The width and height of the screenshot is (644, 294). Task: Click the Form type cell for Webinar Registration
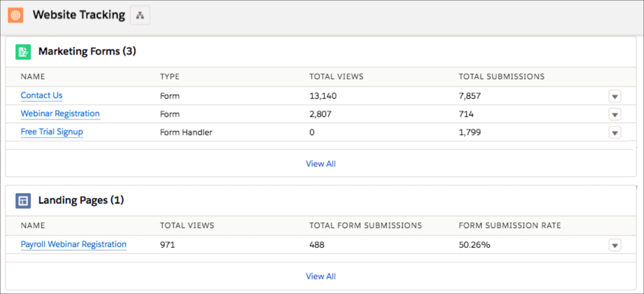coord(170,114)
